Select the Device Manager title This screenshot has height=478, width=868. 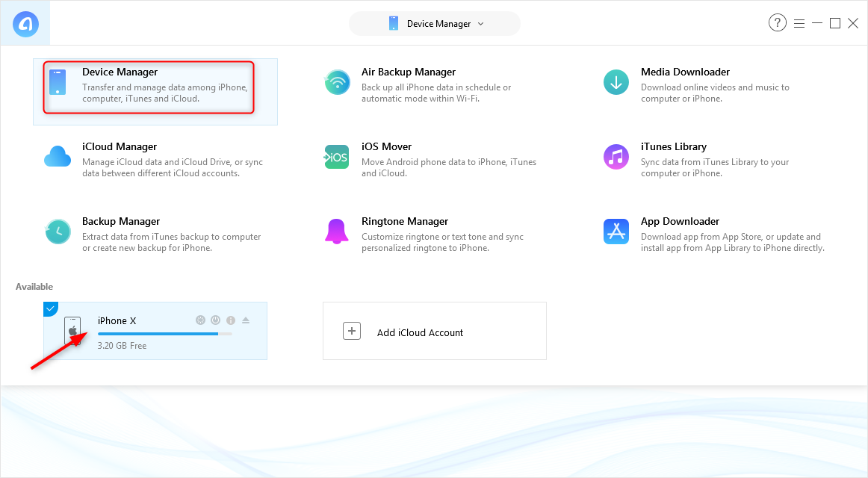click(120, 72)
